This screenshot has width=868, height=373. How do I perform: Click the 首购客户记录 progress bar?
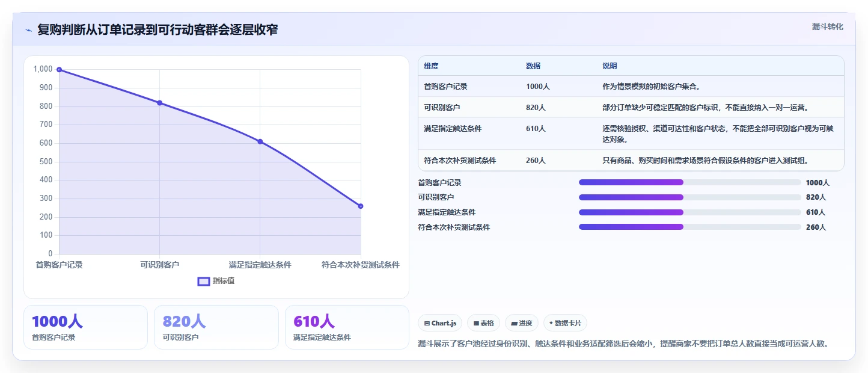click(x=689, y=182)
